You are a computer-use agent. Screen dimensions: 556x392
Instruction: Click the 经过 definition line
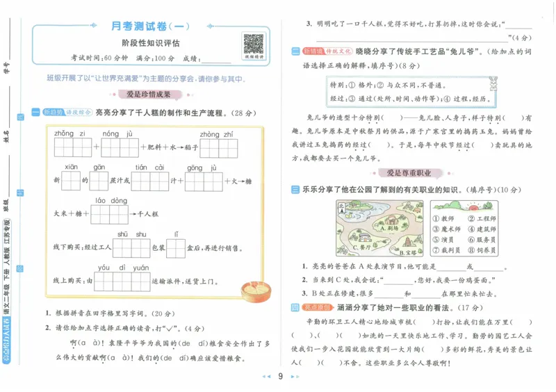pyautogui.click(x=411, y=99)
